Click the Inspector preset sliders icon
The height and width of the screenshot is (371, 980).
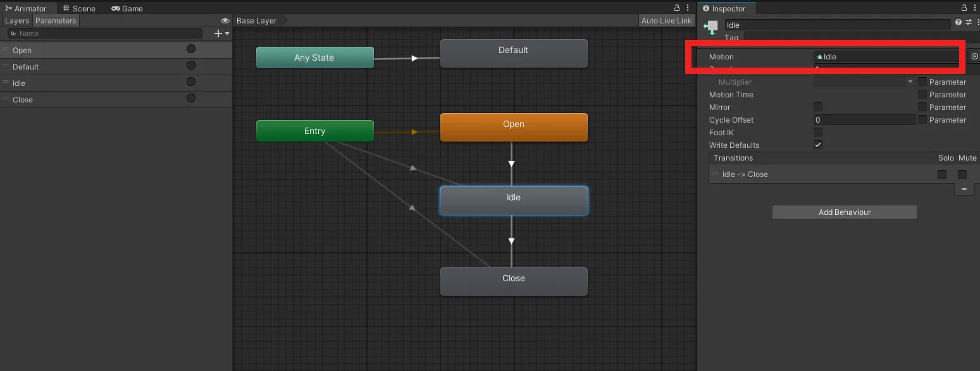tap(968, 22)
